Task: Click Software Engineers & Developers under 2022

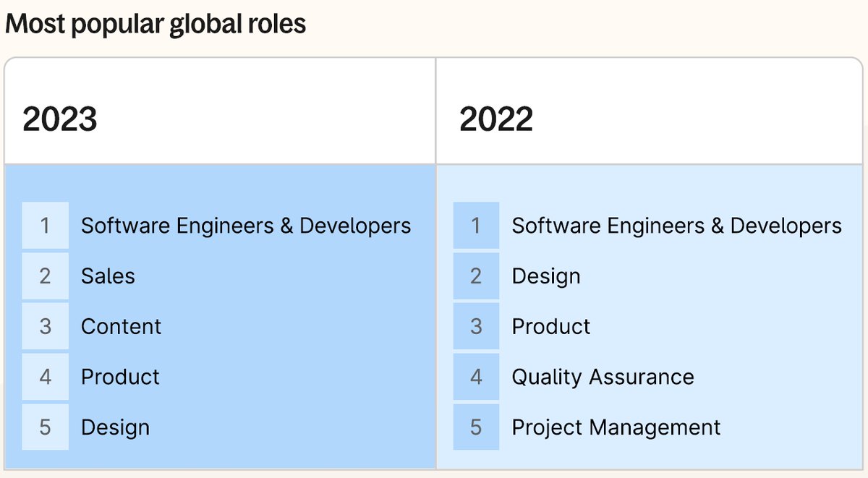Action: click(x=677, y=226)
